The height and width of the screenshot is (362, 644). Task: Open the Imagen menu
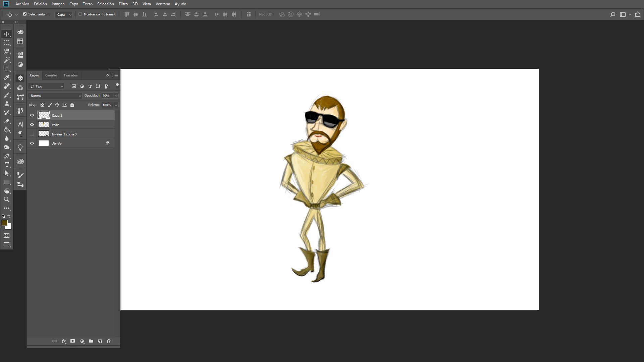click(x=58, y=4)
